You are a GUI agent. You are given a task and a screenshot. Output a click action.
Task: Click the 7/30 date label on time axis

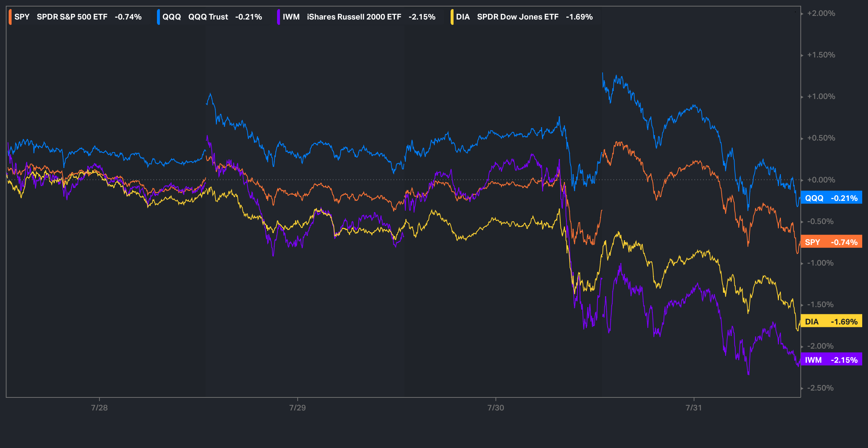(x=495, y=408)
